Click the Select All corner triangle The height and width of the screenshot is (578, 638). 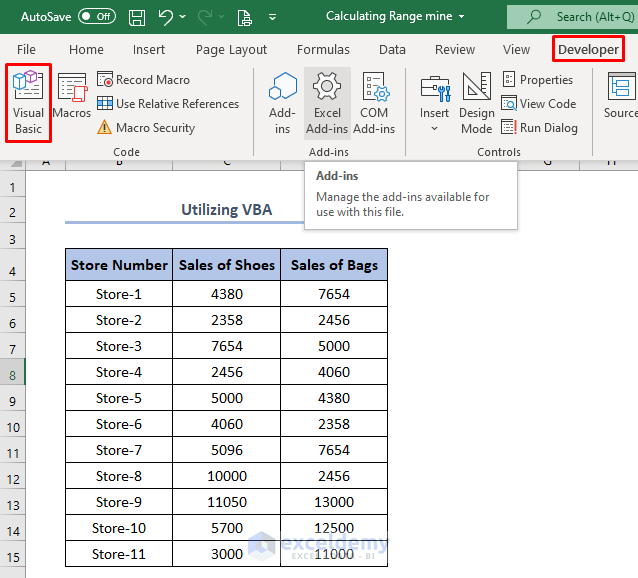tap(15, 164)
